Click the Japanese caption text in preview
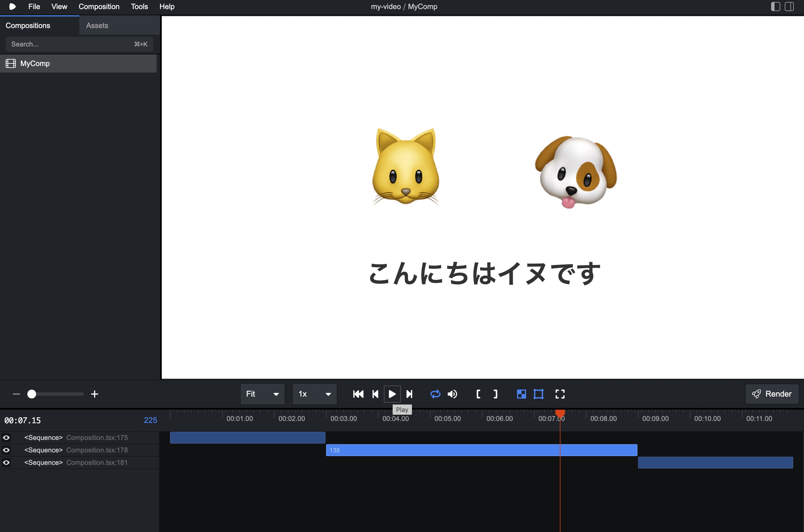The image size is (804, 532). pyautogui.click(x=484, y=273)
